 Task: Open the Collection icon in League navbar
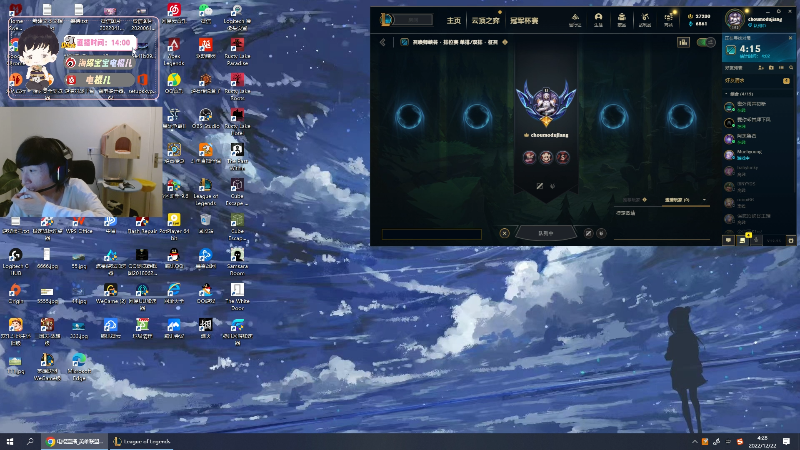pyautogui.click(x=575, y=20)
